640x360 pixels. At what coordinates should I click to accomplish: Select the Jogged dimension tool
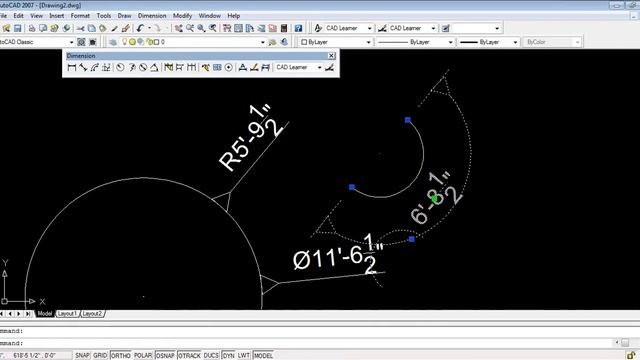[x=132, y=67]
